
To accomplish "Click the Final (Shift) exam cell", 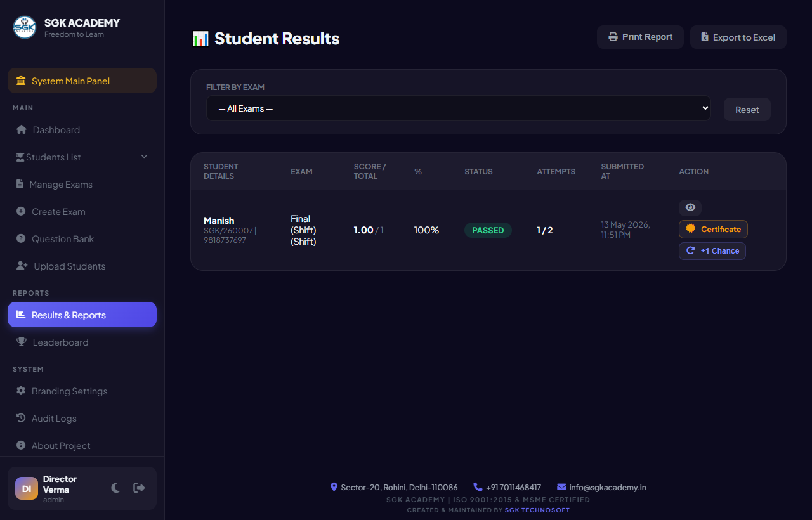I will click(x=303, y=230).
